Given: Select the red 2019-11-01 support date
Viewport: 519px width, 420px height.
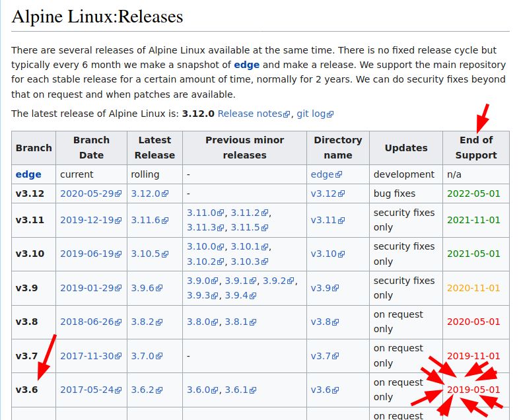Looking at the screenshot, I should pos(473,356).
